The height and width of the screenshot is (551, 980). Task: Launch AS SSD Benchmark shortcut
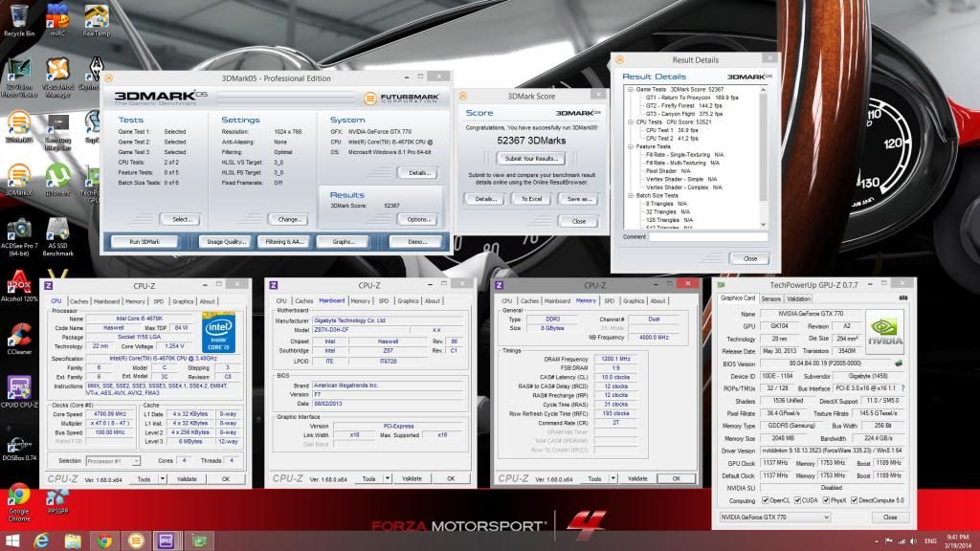pos(57,237)
